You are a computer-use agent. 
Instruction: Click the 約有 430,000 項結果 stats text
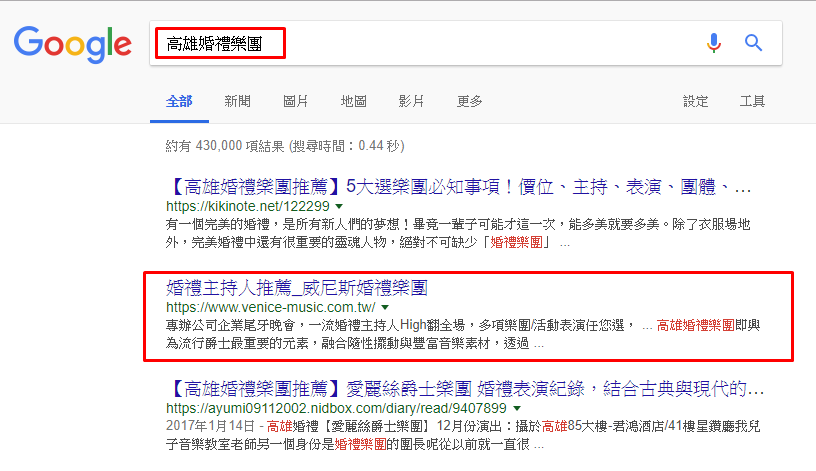point(285,146)
